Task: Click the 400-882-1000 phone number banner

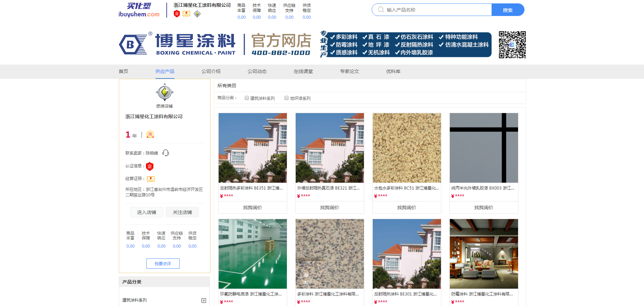Action: coord(281,53)
